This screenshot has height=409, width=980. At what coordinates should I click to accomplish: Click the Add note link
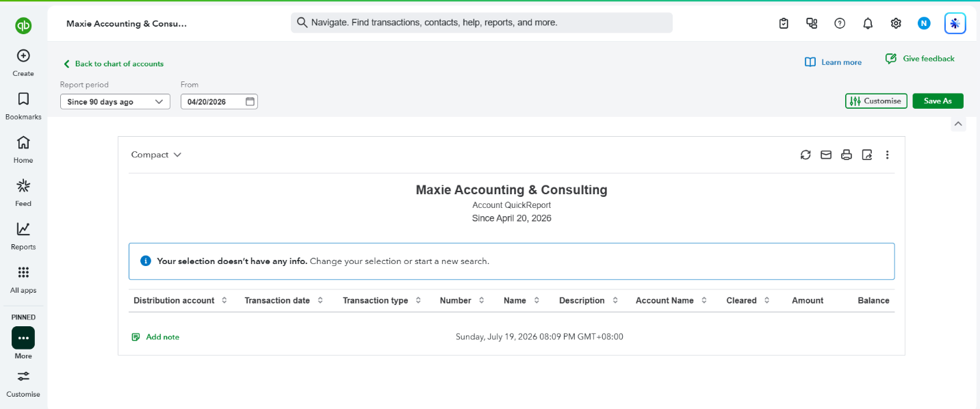[x=162, y=337]
